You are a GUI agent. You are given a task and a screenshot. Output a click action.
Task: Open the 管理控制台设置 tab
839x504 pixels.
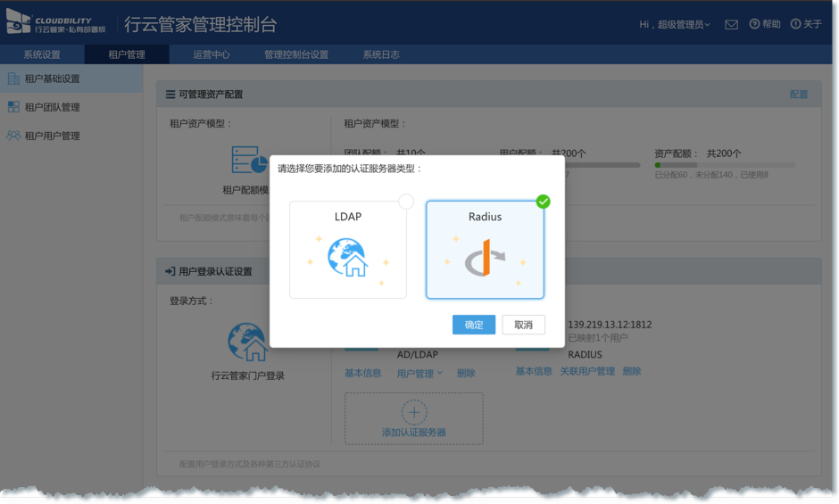pyautogui.click(x=296, y=54)
